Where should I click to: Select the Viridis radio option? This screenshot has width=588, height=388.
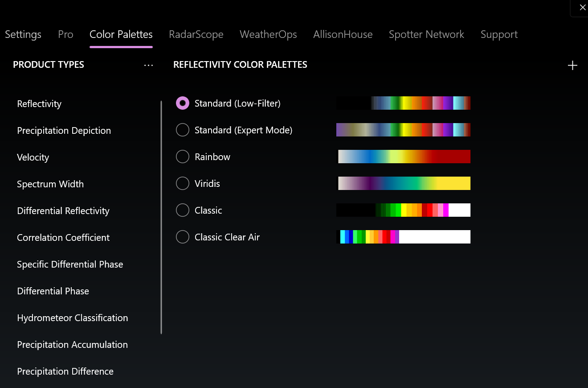tap(183, 183)
